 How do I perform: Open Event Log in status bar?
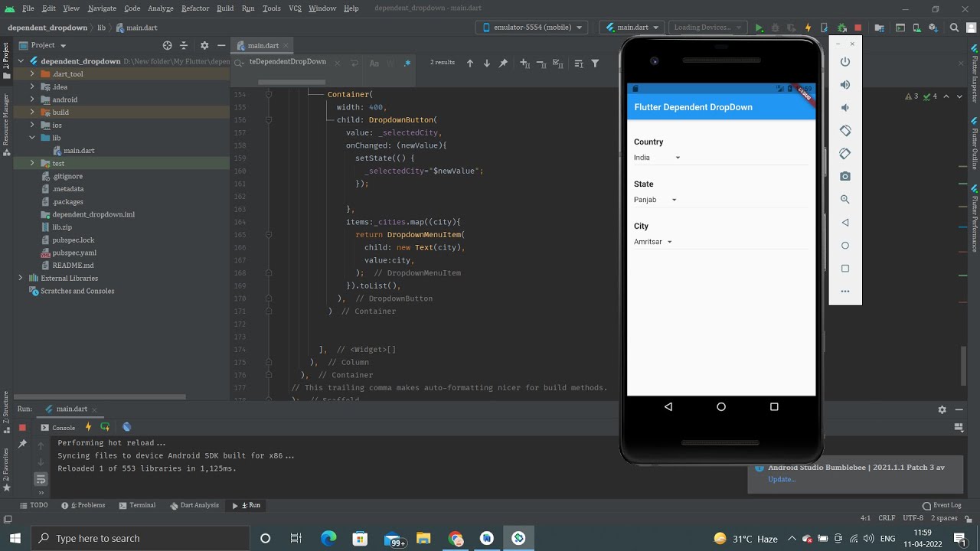coord(942,505)
